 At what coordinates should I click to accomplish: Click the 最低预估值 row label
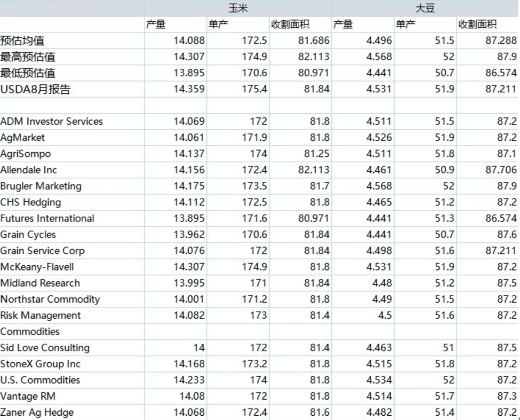click(28, 73)
